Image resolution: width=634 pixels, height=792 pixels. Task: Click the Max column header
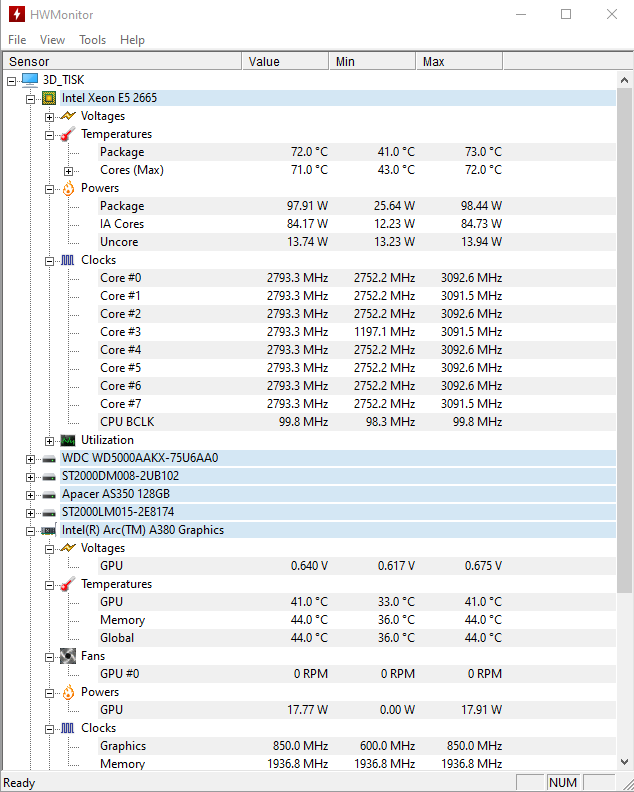coord(470,62)
